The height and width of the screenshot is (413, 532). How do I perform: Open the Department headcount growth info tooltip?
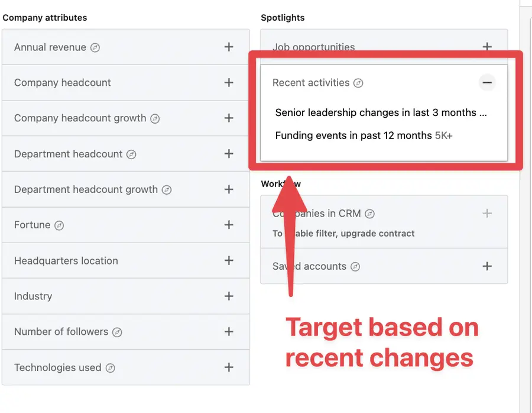(x=166, y=189)
